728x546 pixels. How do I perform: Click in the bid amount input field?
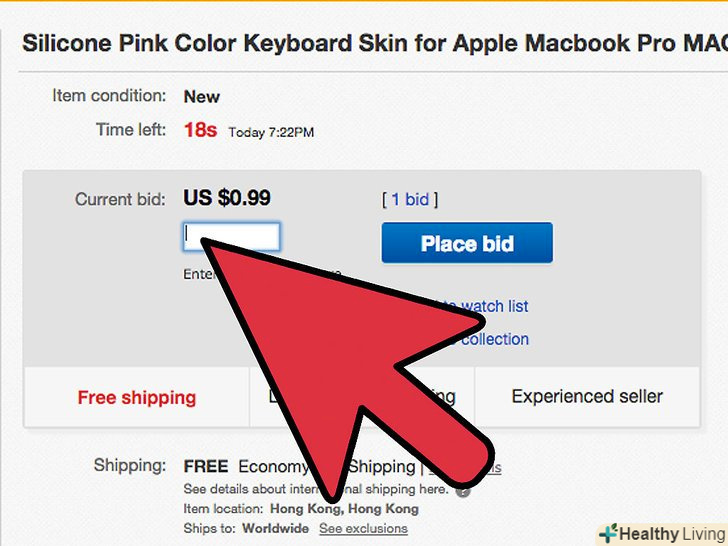[232, 237]
